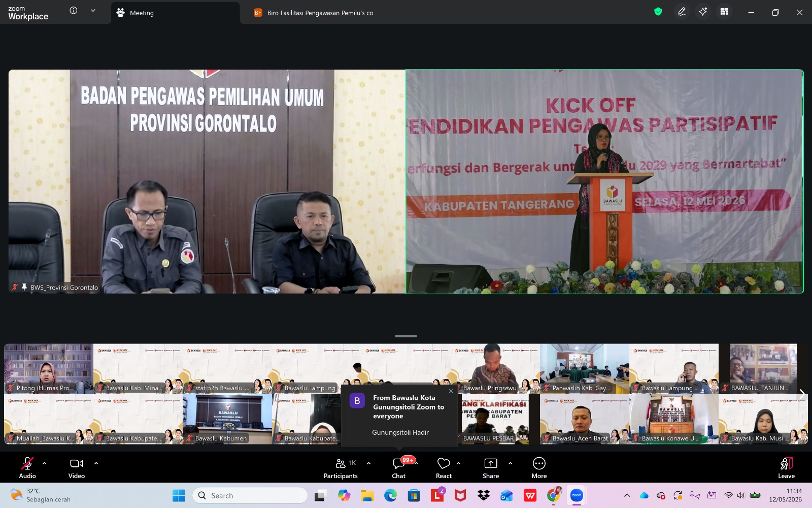
Task: Open the weather widget showing 32°C
Action: [x=41, y=495]
